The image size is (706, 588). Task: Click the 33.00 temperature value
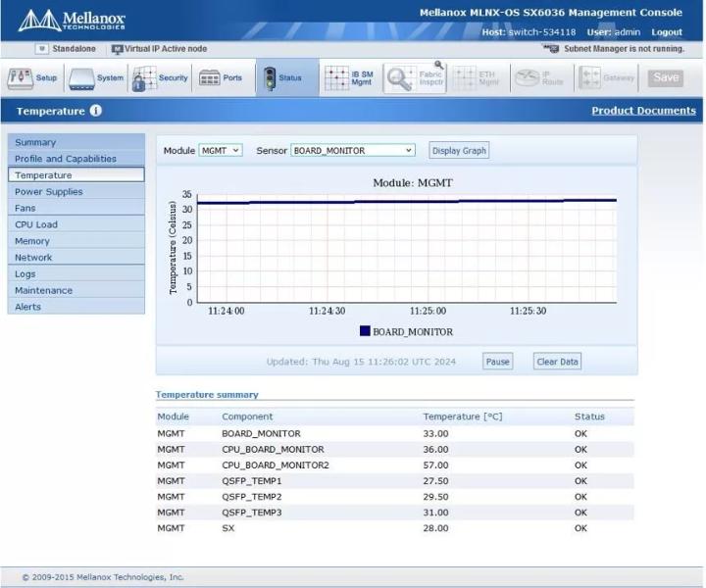click(x=435, y=434)
